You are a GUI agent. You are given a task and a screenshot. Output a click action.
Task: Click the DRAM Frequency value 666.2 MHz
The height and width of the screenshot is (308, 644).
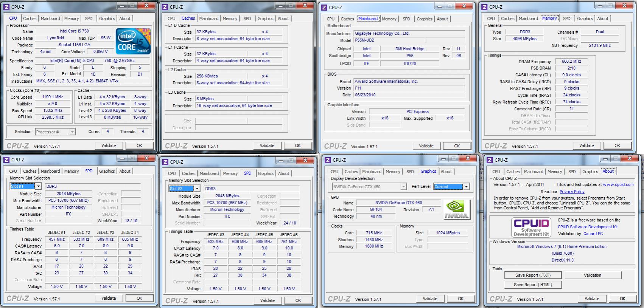pyautogui.click(x=571, y=61)
